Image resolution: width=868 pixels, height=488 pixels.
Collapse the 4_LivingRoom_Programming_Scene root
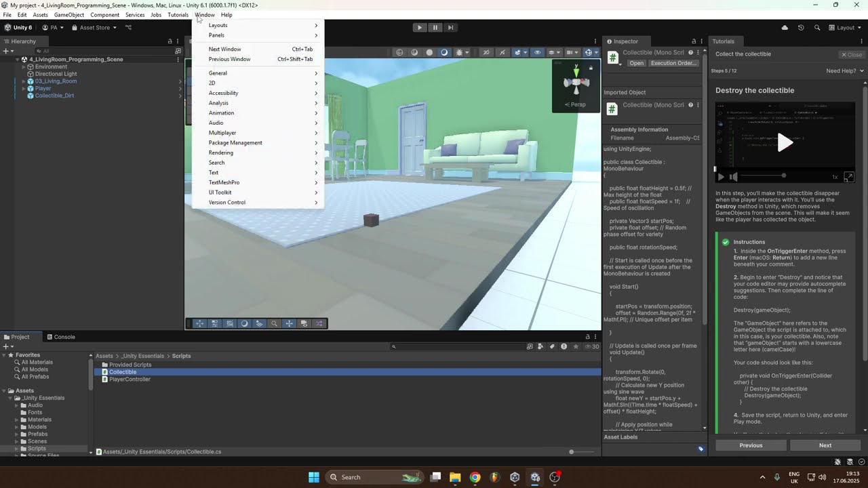[17, 60]
